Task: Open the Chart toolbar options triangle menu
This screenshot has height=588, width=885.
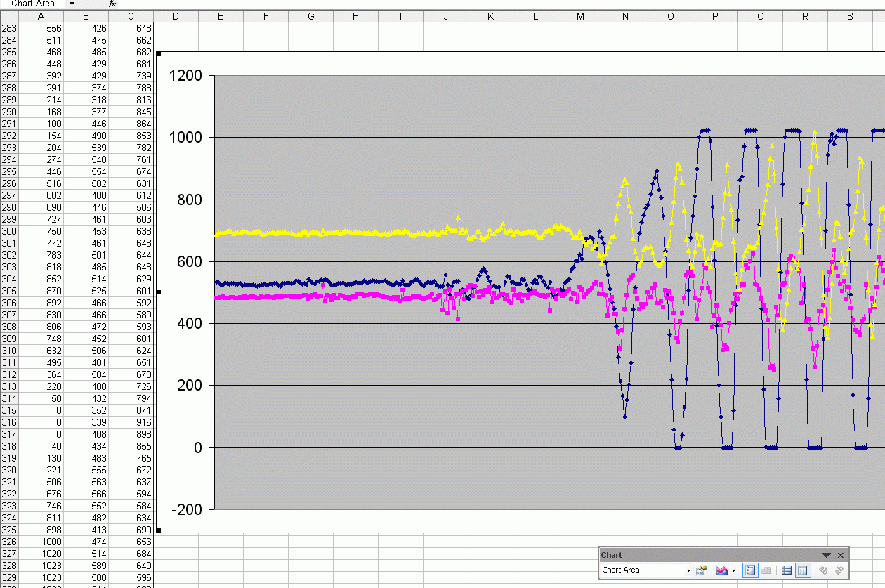Action: tap(825, 555)
